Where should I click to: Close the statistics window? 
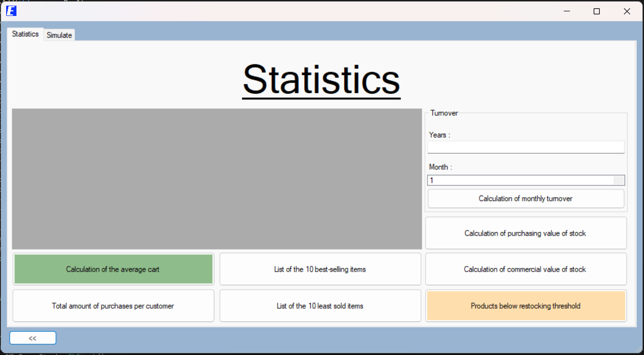tap(627, 11)
